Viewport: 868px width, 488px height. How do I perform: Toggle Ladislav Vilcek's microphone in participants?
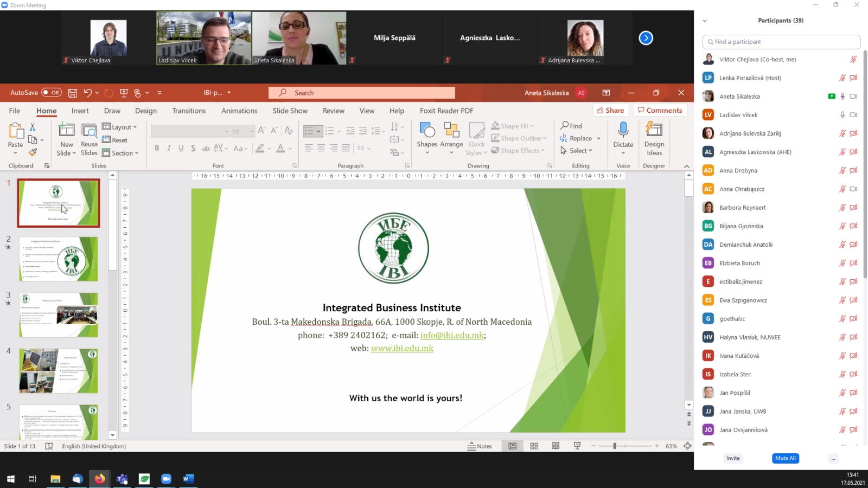point(842,115)
